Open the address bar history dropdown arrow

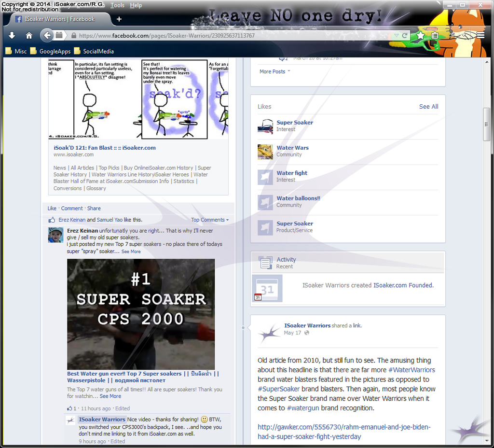click(x=397, y=36)
